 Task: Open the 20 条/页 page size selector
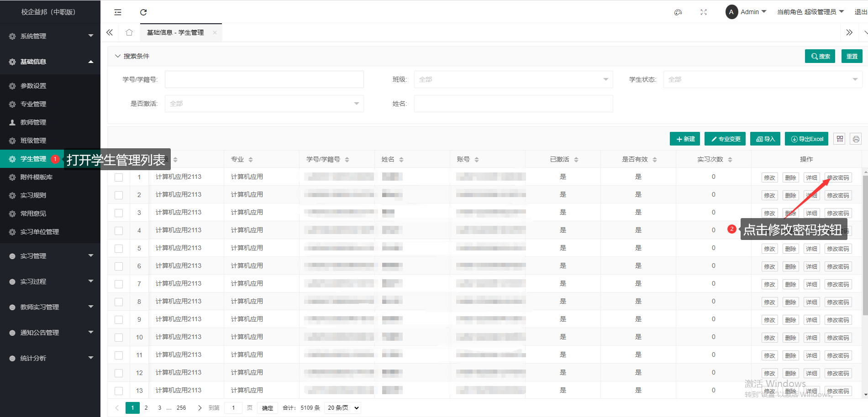click(x=343, y=408)
